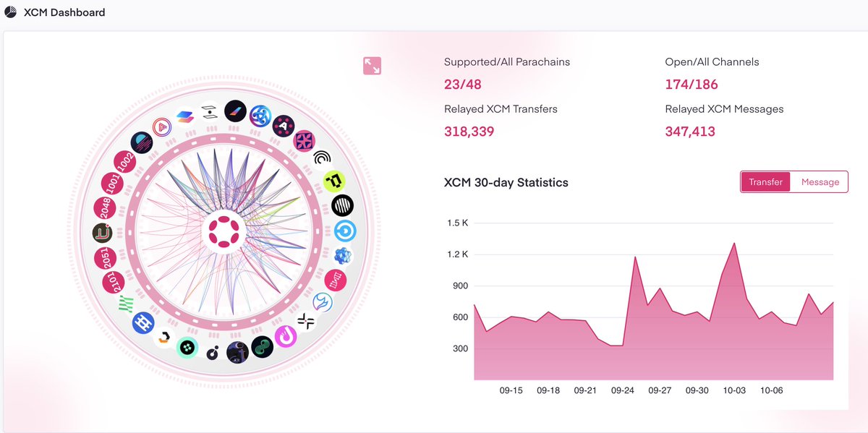Click the XCM Dashboard title text
This screenshot has height=433, width=868.
click(x=64, y=12)
